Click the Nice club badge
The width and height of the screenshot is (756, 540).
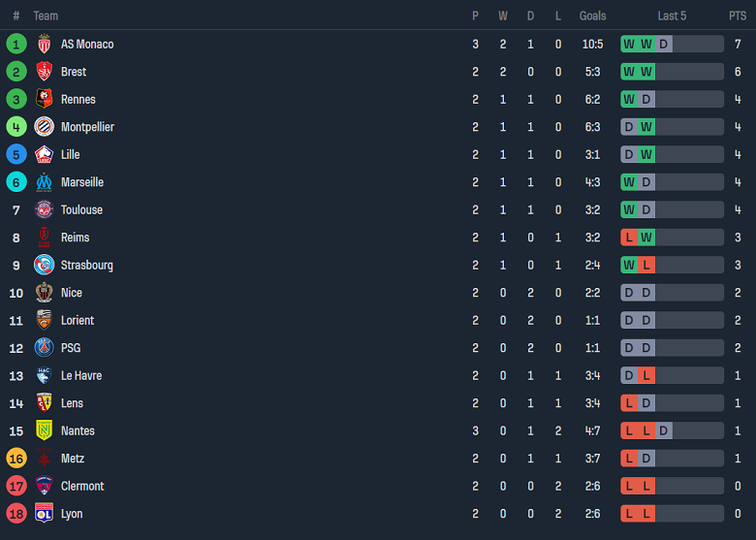(x=44, y=293)
